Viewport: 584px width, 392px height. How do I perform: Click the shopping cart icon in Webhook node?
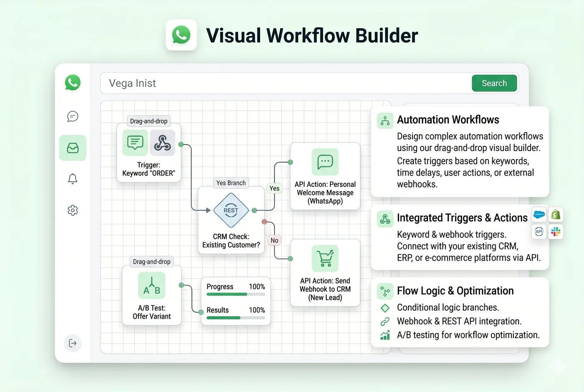tap(325, 259)
